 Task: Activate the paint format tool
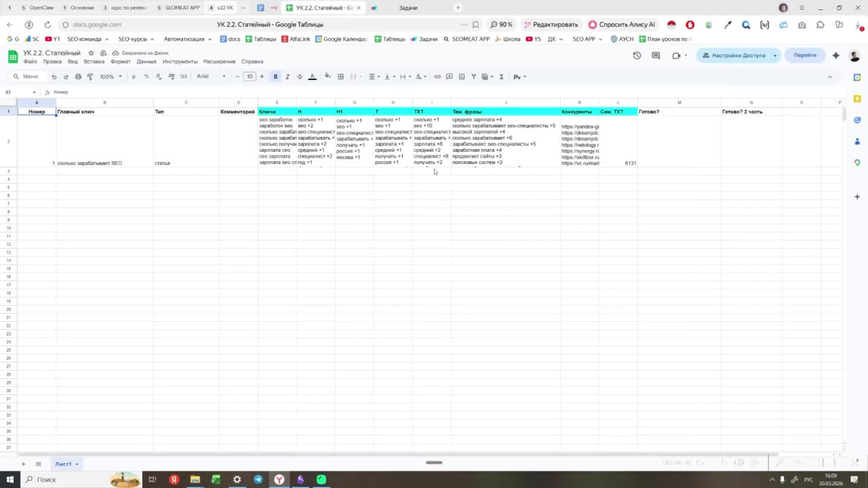pos(90,77)
